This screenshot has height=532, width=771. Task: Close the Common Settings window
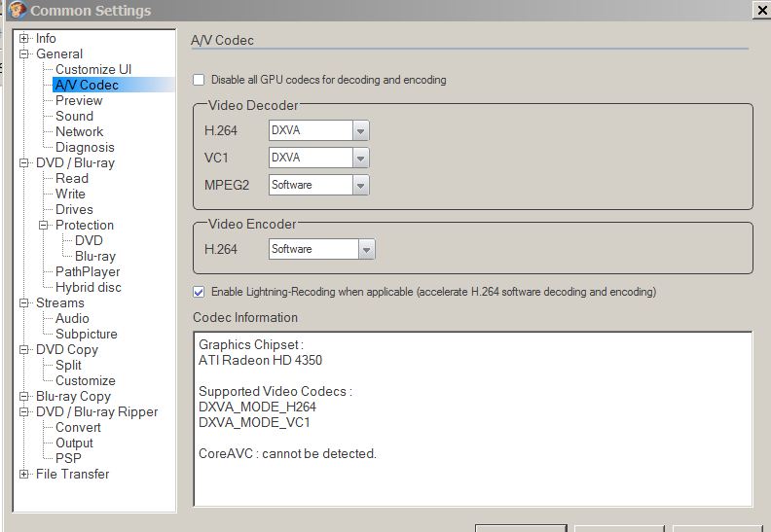(x=759, y=11)
